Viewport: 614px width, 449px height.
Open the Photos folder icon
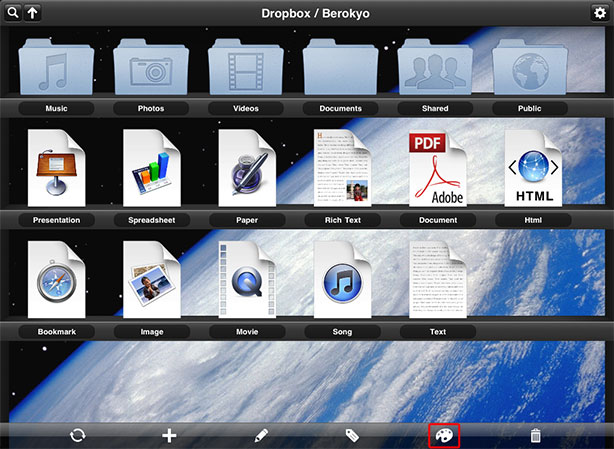coord(151,67)
